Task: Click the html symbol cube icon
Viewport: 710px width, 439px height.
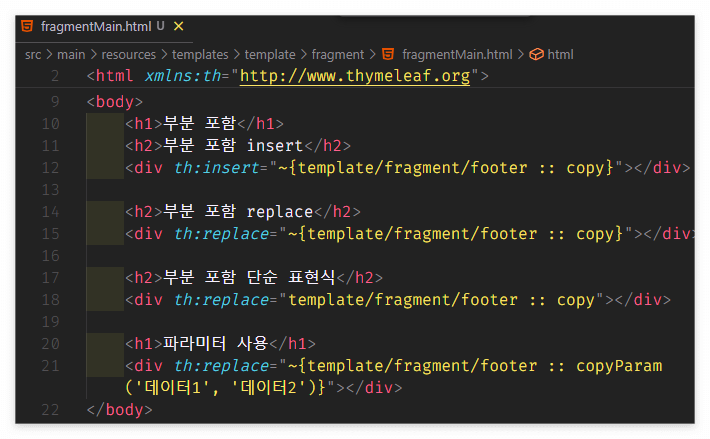Action: click(x=537, y=55)
